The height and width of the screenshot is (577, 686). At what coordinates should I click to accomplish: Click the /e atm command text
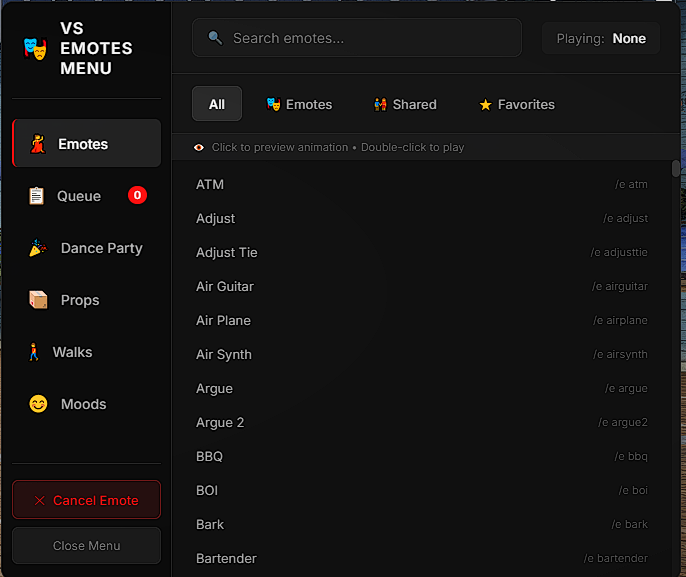pos(631,184)
